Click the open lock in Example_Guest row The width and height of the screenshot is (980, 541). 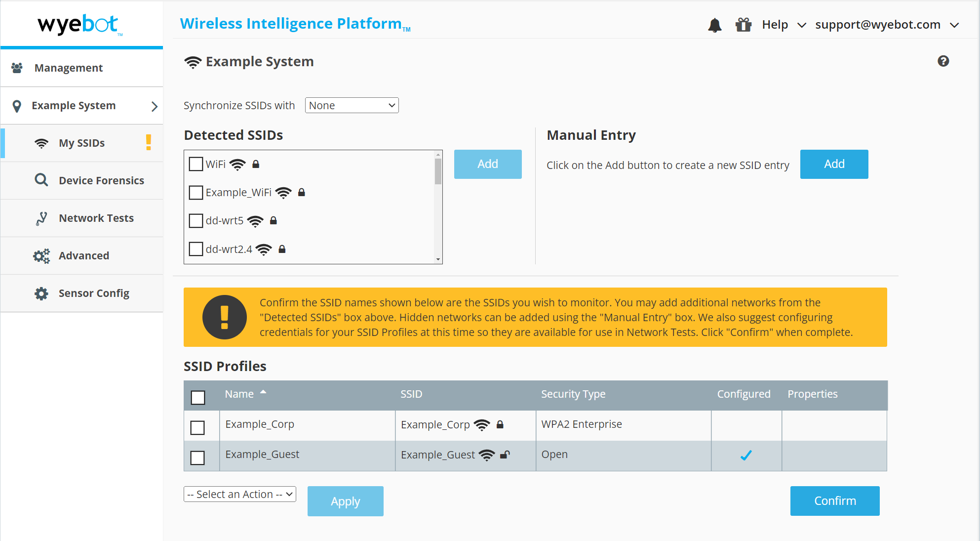click(x=505, y=455)
